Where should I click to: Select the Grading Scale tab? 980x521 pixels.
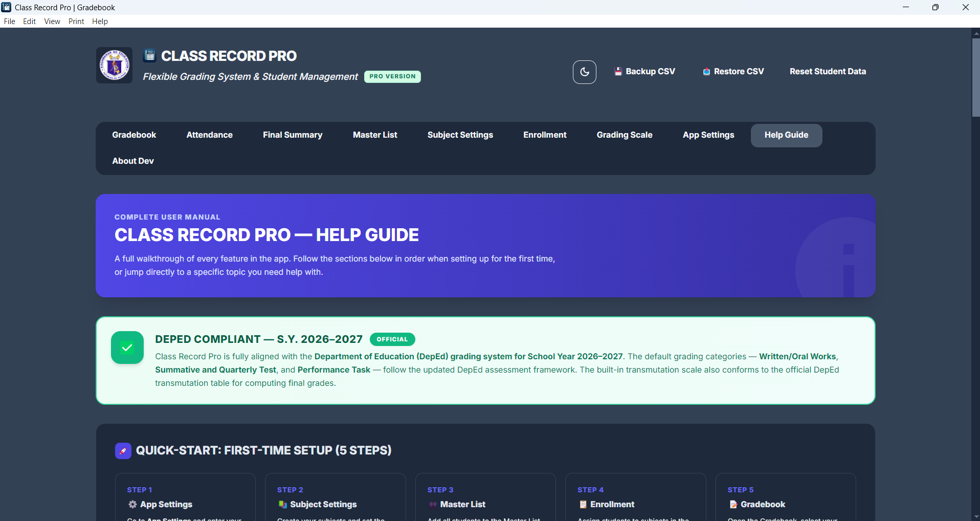[x=624, y=135]
